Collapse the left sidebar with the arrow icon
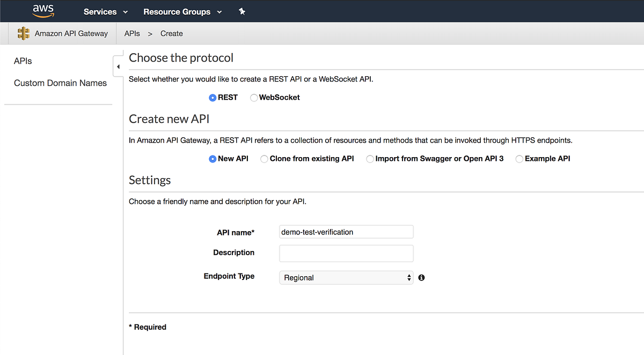644x355 pixels. coord(118,66)
